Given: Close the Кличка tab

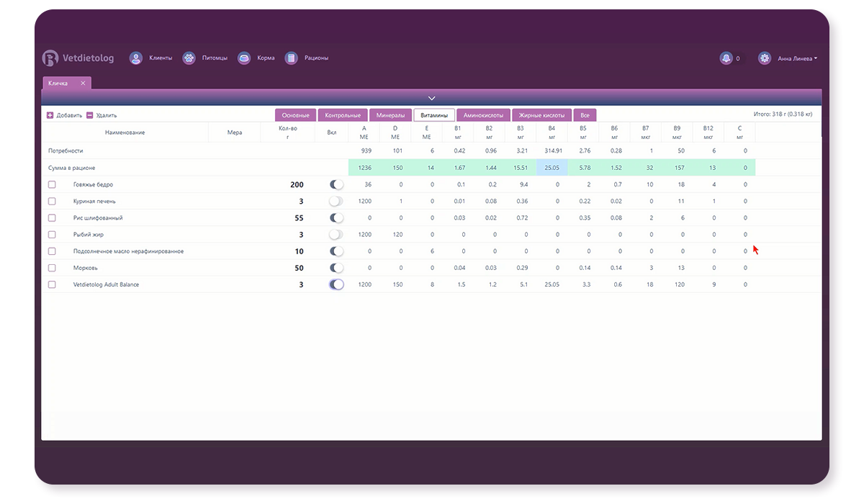Looking at the screenshot, I should pyautogui.click(x=83, y=84).
